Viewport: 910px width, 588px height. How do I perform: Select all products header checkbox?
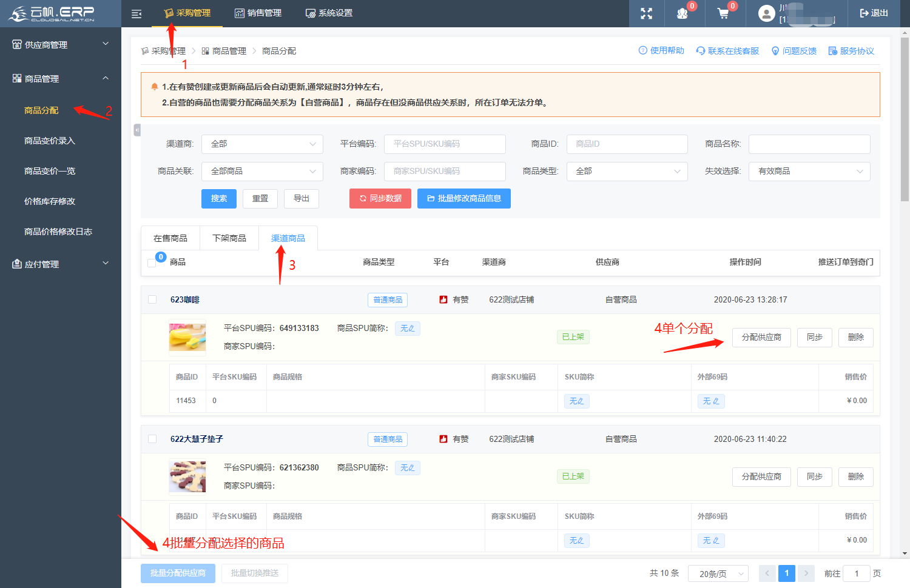pyautogui.click(x=152, y=262)
